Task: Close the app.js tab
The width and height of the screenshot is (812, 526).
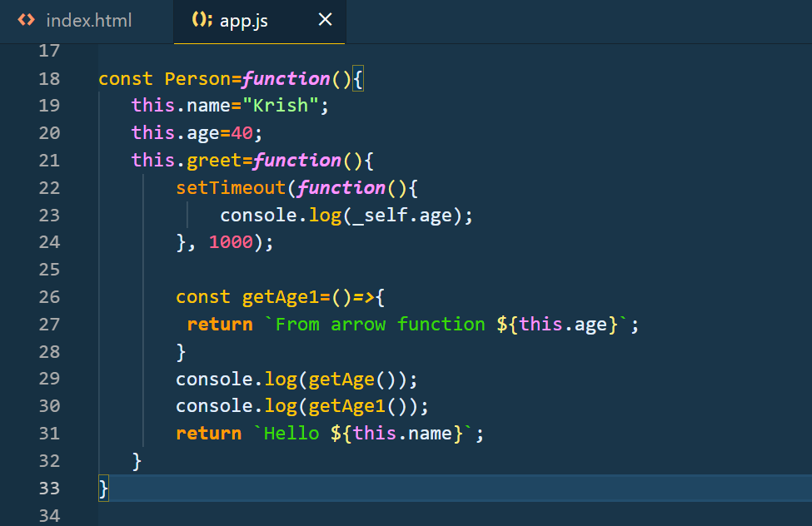Action: click(325, 20)
